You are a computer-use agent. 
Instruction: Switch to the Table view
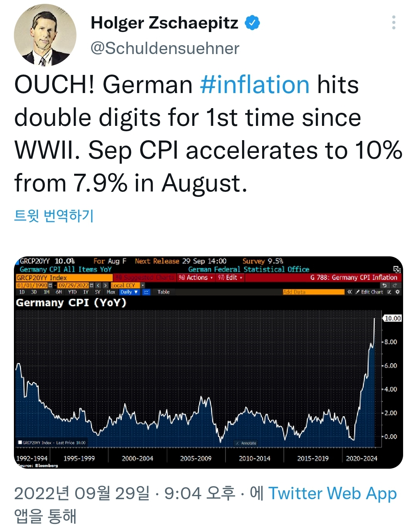163,292
